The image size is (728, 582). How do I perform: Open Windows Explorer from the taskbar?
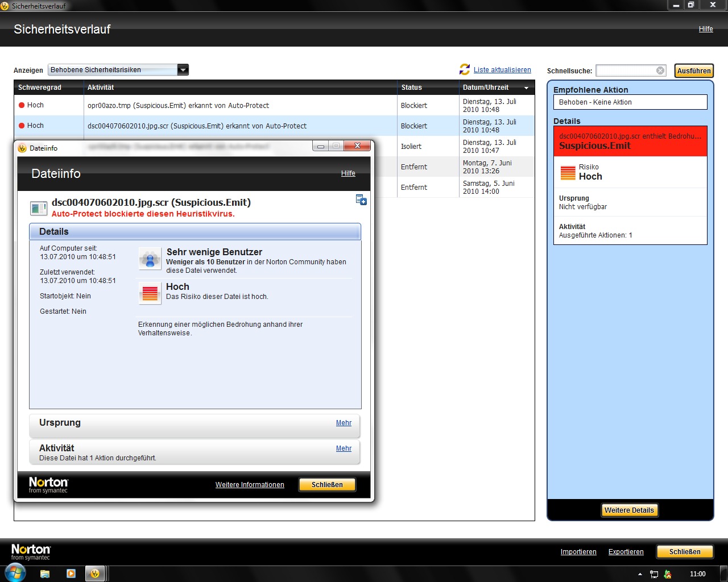(x=45, y=573)
